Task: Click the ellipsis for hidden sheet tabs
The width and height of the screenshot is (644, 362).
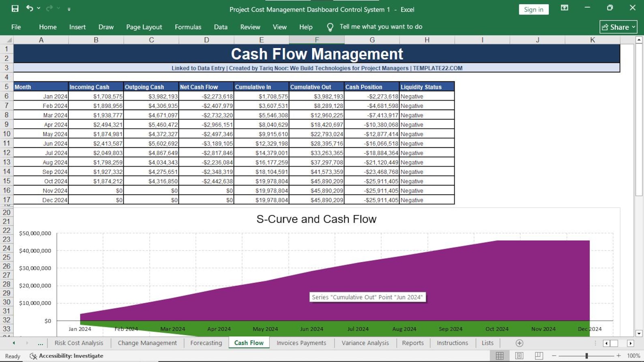Action: coord(40,343)
